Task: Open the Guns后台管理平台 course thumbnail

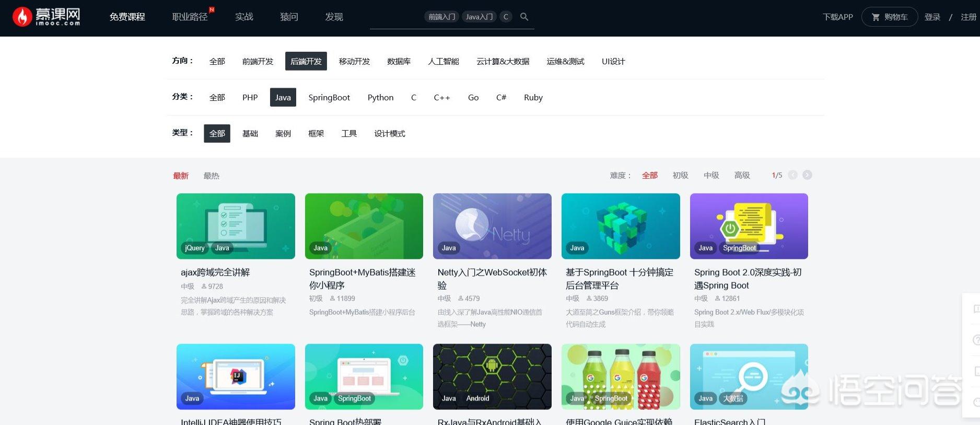Action: coord(621,226)
